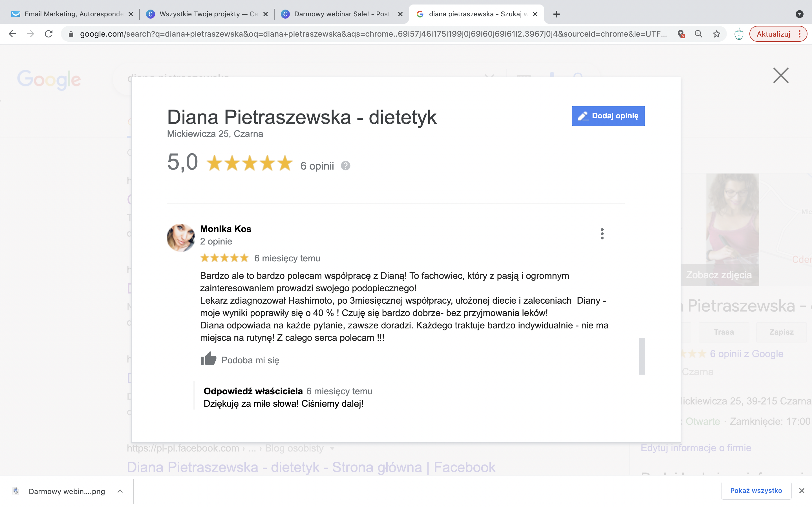Click the Dodaj opinię button
This screenshot has height=507, width=812.
click(608, 116)
